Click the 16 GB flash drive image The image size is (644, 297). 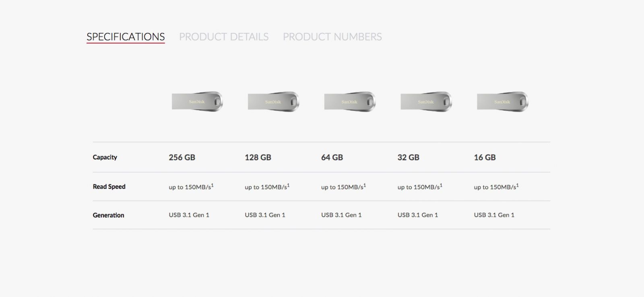pyautogui.click(x=502, y=101)
